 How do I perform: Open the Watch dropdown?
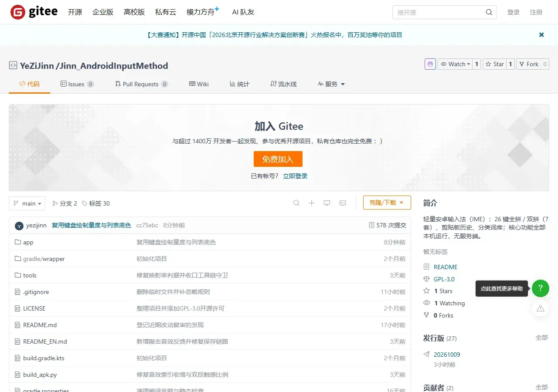tap(455, 64)
